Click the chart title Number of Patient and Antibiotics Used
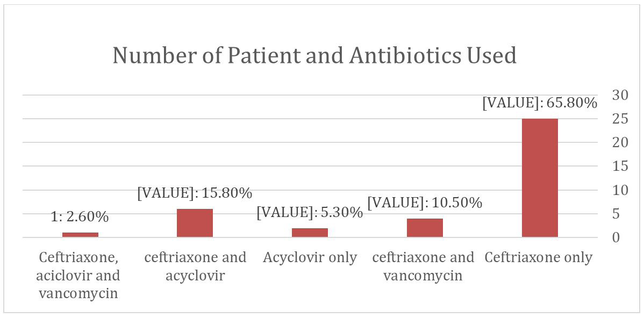This screenshot has height=318, width=644. point(314,56)
